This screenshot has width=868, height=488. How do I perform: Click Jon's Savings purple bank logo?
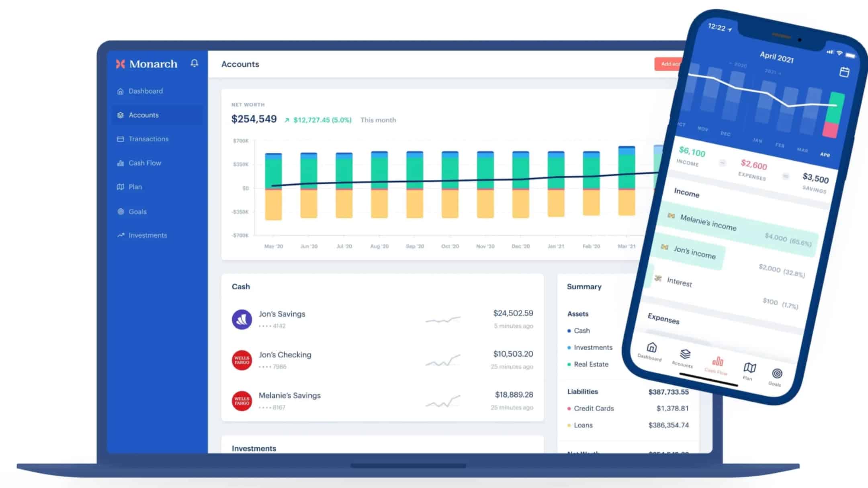tap(242, 319)
